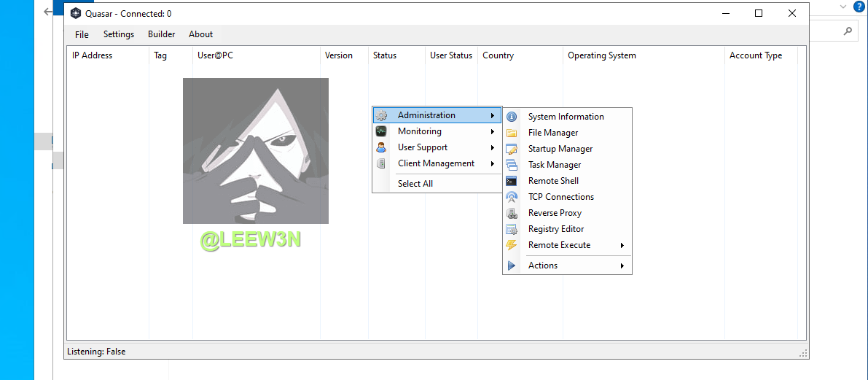Click the File Manager folder icon
The height and width of the screenshot is (380, 868).
(512, 133)
